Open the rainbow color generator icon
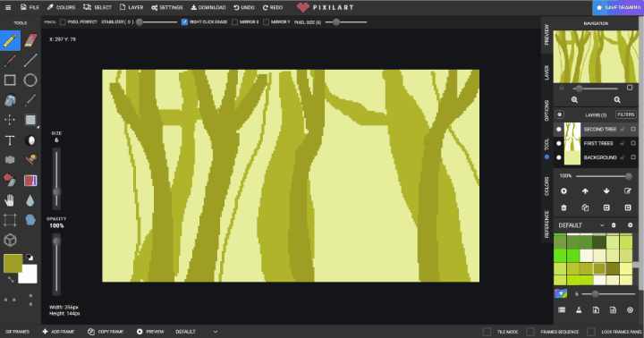This screenshot has height=338, width=644. click(561, 293)
